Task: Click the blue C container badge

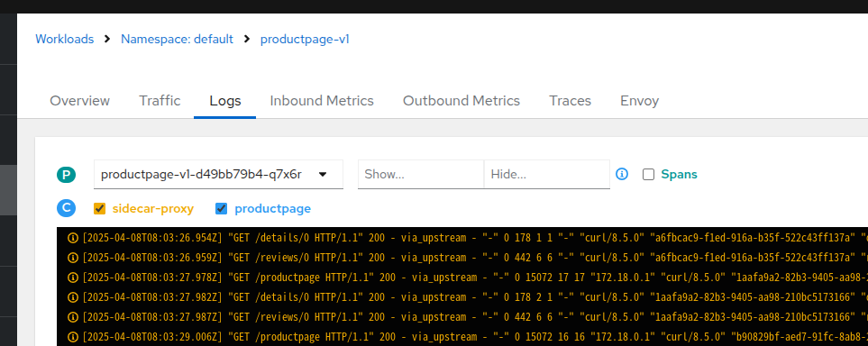Action: point(66,208)
